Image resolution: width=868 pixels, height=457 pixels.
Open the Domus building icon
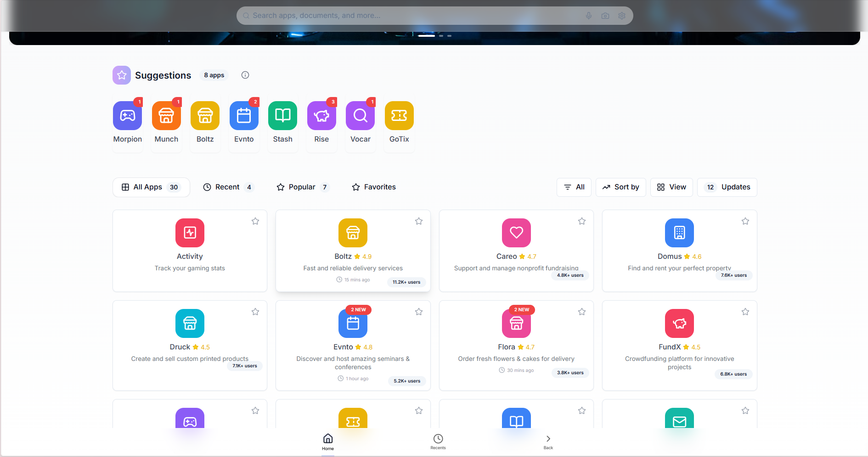click(679, 233)
